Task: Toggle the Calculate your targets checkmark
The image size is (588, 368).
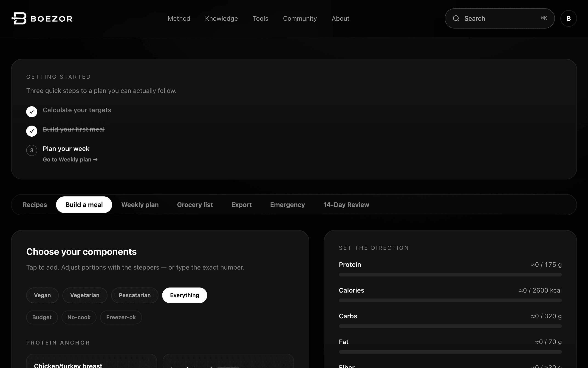Action: point(32,112)
